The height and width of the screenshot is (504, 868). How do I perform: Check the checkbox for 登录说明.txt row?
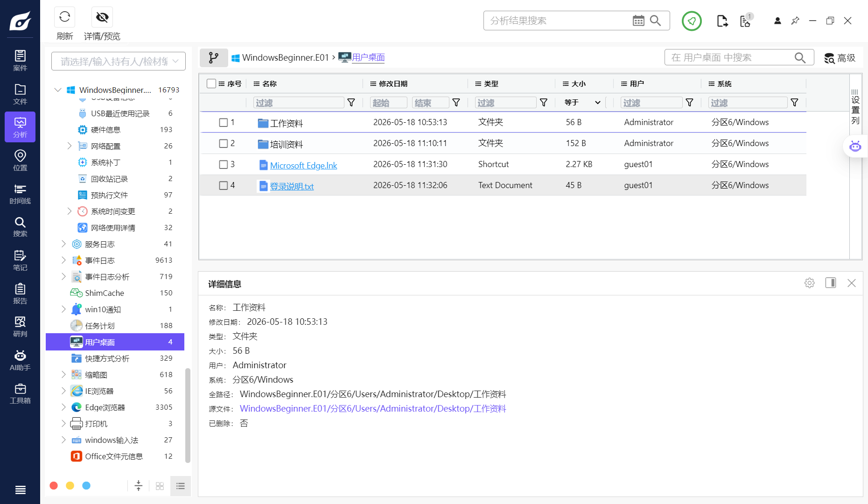point(224,185)
